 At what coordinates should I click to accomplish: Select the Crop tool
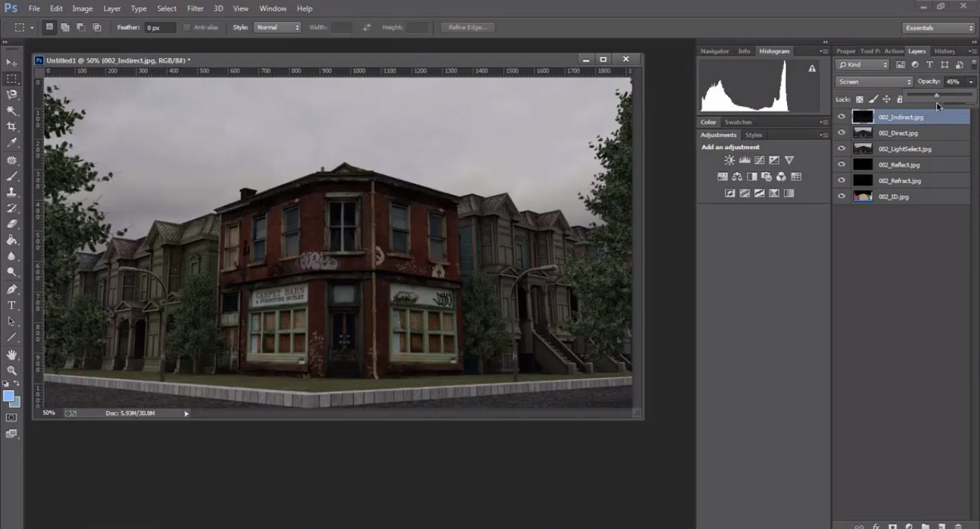pyautogui.click(x=11, y=127)
